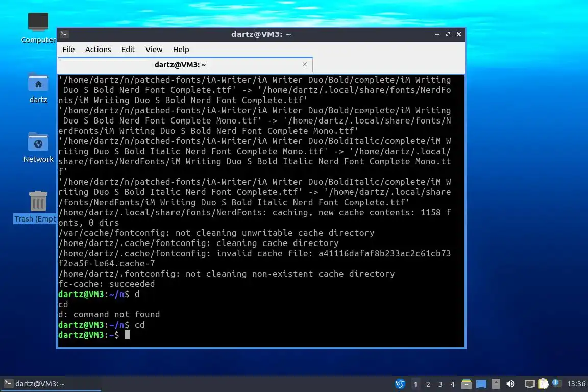
Task: Select the dartz@VM3: ~ terminal tab
Action: coord(185,65)
